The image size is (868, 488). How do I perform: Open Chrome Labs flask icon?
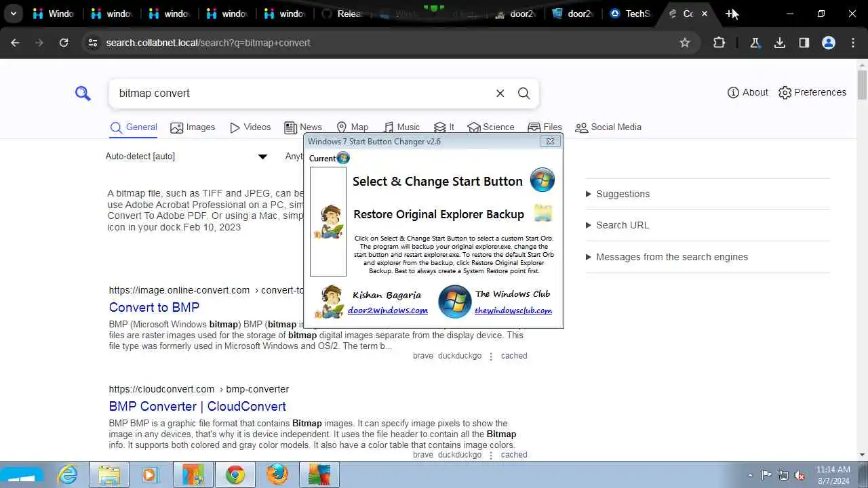pyautogui.click(x=755, y=43)
